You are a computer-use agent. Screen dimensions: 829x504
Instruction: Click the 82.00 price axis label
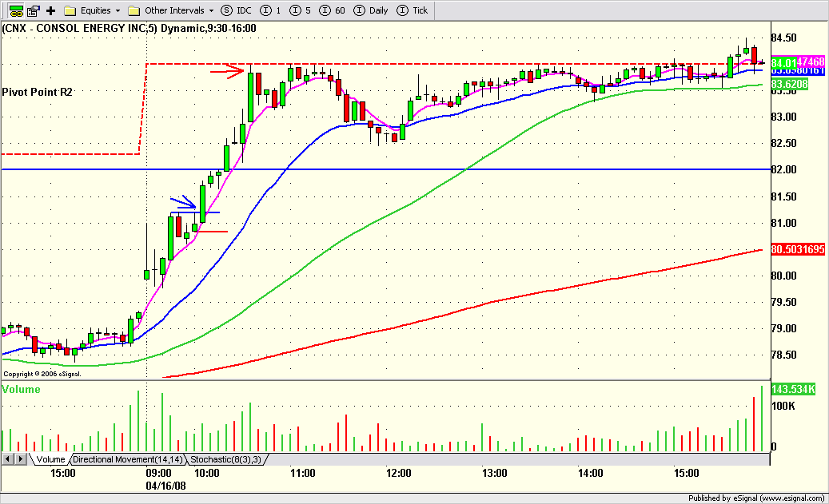point(784,169)
